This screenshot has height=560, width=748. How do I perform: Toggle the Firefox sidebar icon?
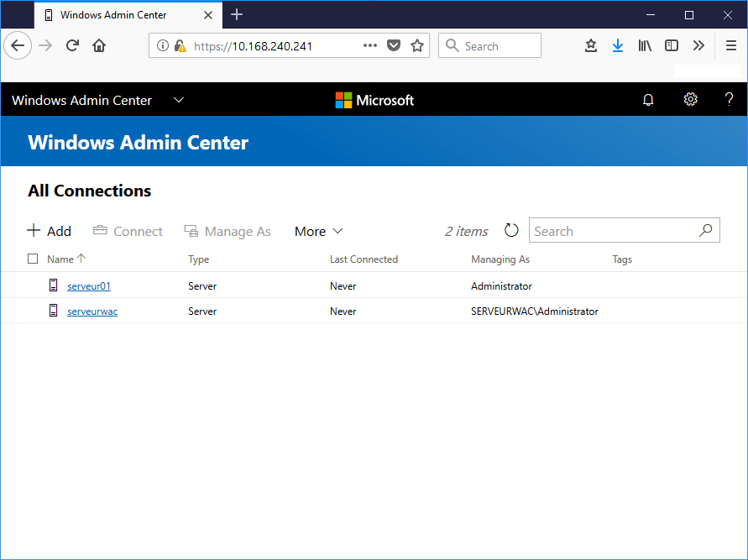coord(672,46)
